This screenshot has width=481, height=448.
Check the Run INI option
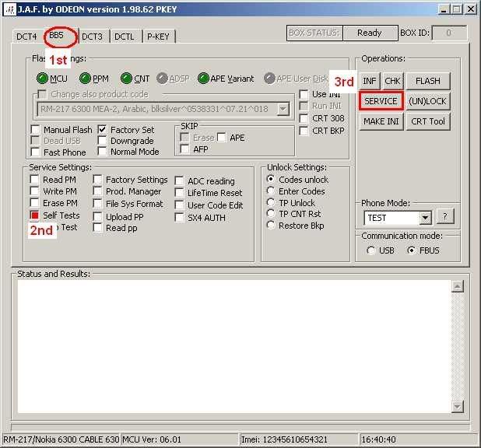(304, 106)
